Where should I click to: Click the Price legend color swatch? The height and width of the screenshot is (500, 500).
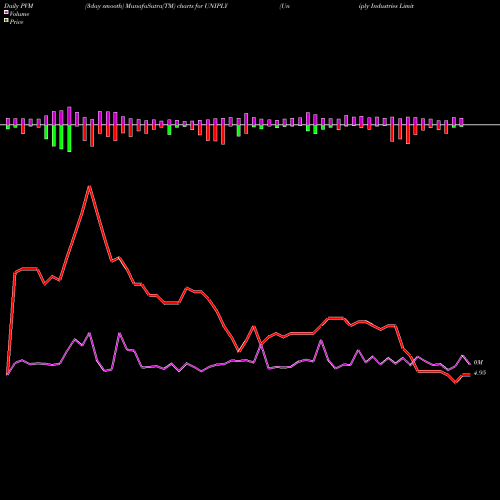click(x=6, y=21)
